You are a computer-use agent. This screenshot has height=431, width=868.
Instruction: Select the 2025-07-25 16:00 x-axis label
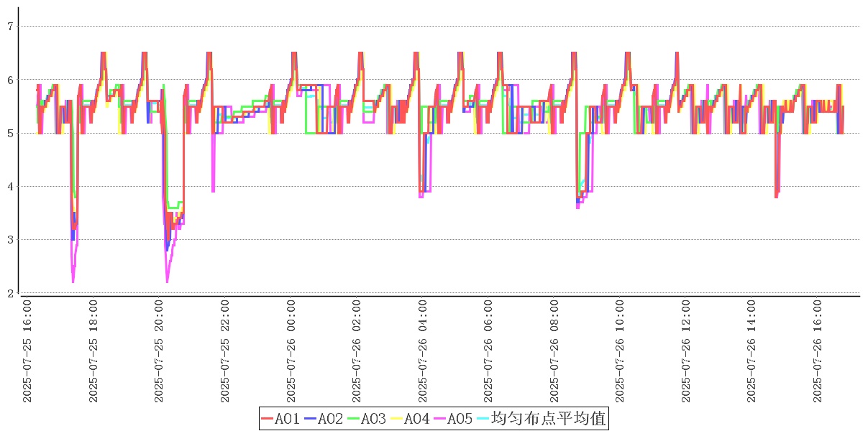(x=28, y=352)
